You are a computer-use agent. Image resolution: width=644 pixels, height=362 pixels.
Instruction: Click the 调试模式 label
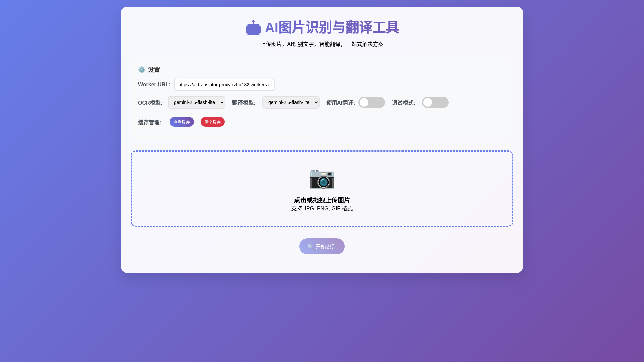click(404, 103)
